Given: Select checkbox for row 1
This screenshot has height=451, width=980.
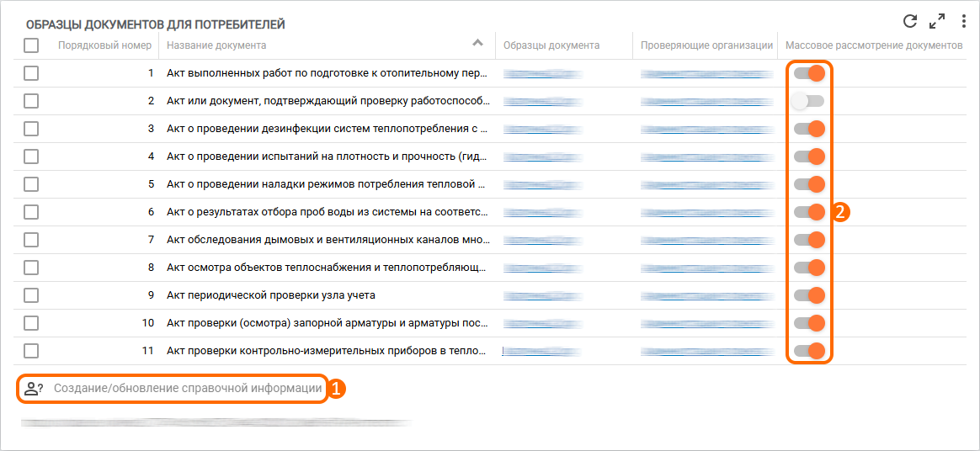Looking at the screenshot, I should click(31, 73).
